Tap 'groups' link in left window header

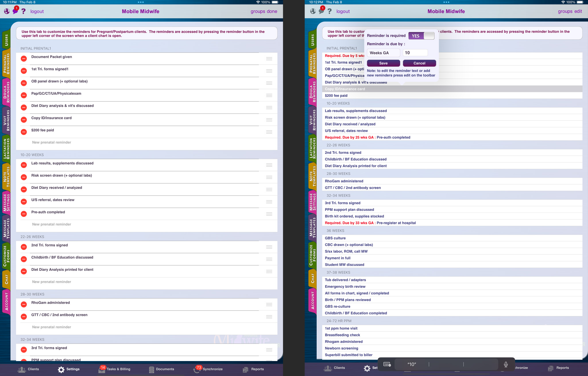[258, 11]
